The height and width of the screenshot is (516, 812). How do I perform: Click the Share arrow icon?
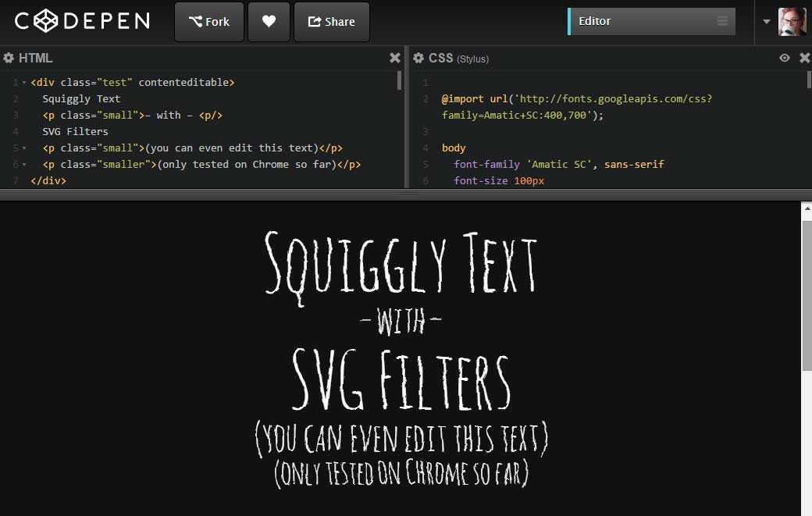coord(313,22)
